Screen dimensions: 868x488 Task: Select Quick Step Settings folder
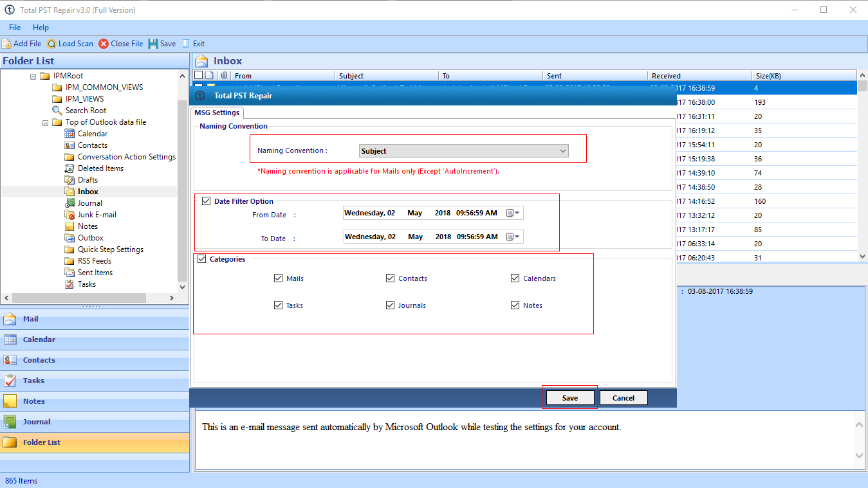(x=111, y=249)
